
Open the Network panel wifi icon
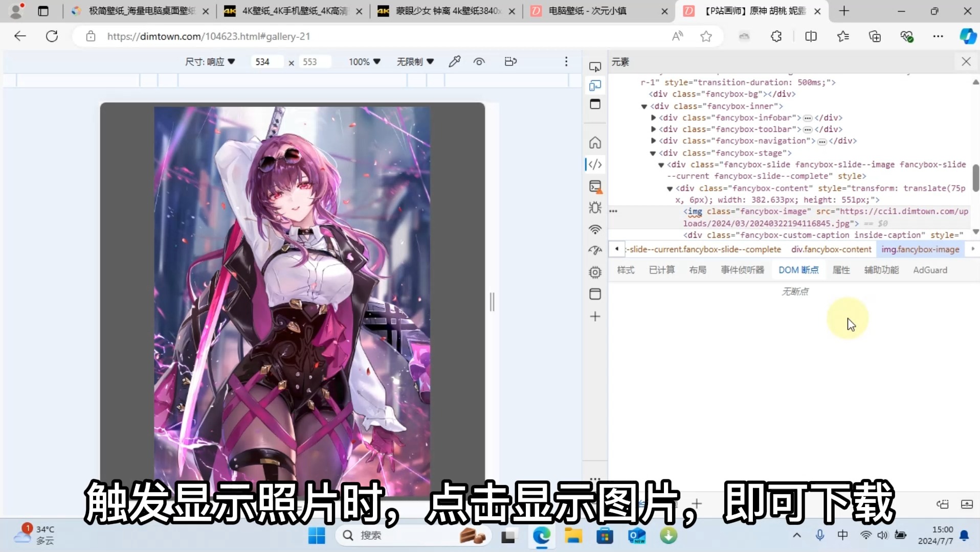595,229
